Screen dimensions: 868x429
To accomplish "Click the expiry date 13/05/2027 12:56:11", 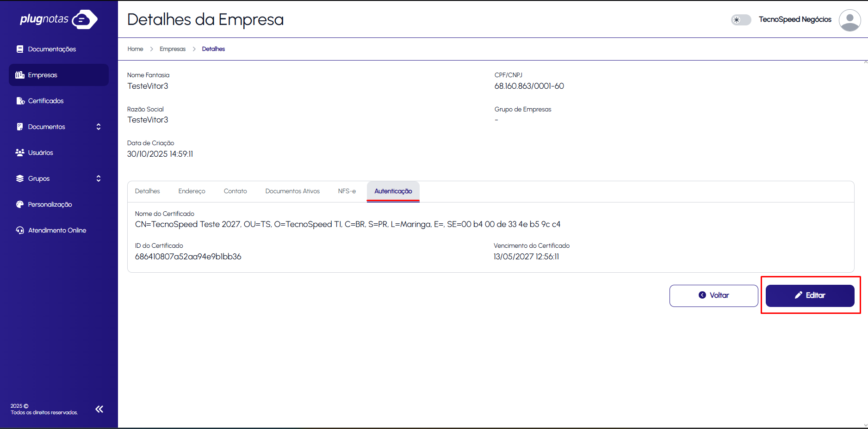I will coord(527,257).
